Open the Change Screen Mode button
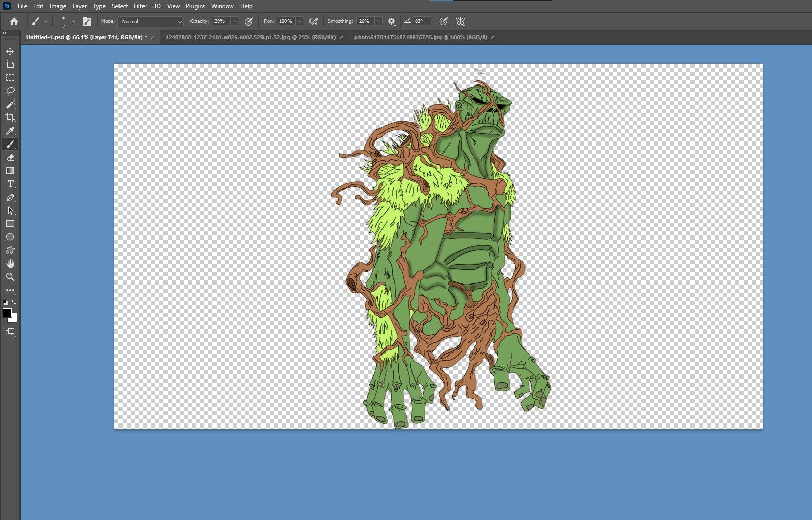812x520 pixels. click(10, 332)
